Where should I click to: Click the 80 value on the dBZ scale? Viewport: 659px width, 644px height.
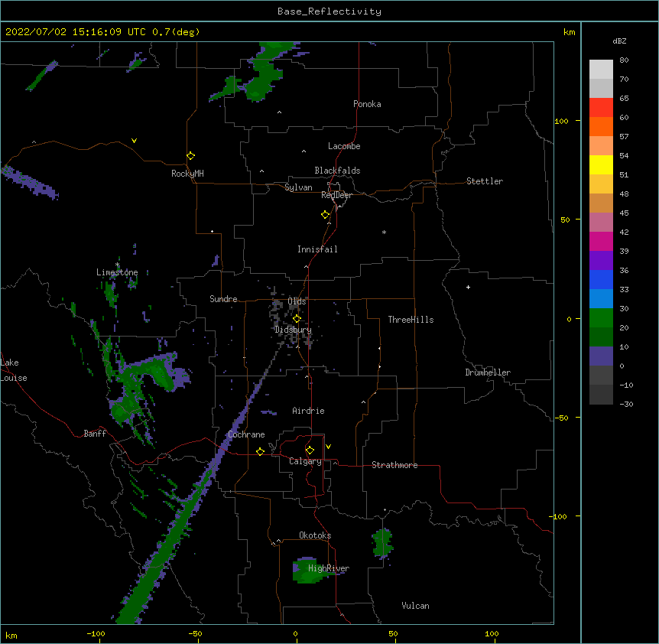click(624, 60)
